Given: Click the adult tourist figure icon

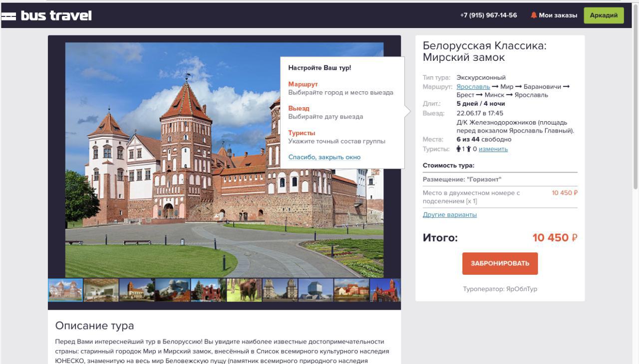Looking at the screenshot, I should (459, 149).
